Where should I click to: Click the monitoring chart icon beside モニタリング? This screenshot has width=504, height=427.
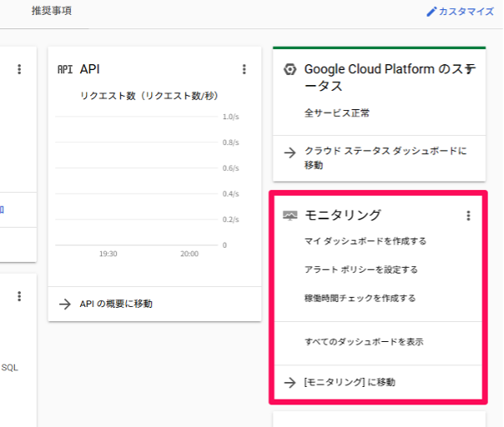(x=290, y=215)
